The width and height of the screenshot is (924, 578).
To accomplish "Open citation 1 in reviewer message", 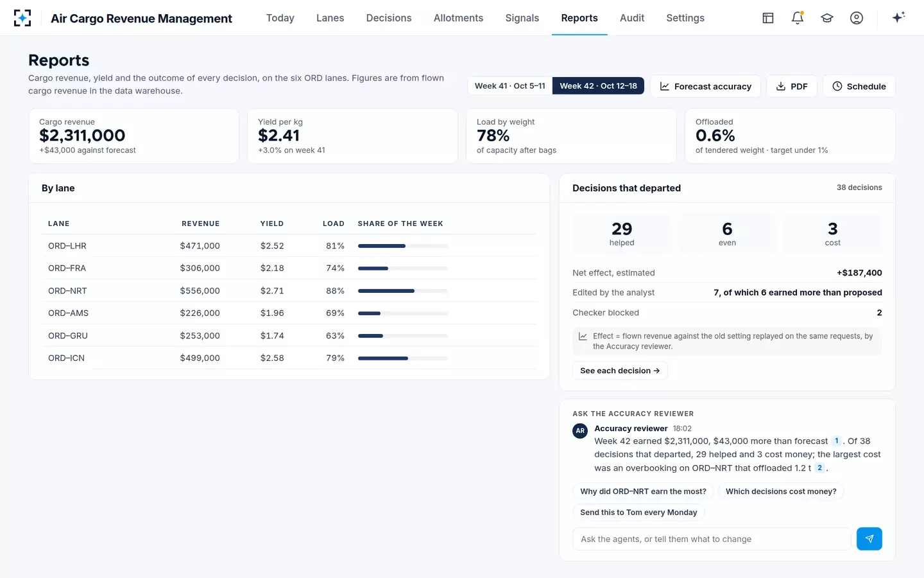I will [836, 441].
